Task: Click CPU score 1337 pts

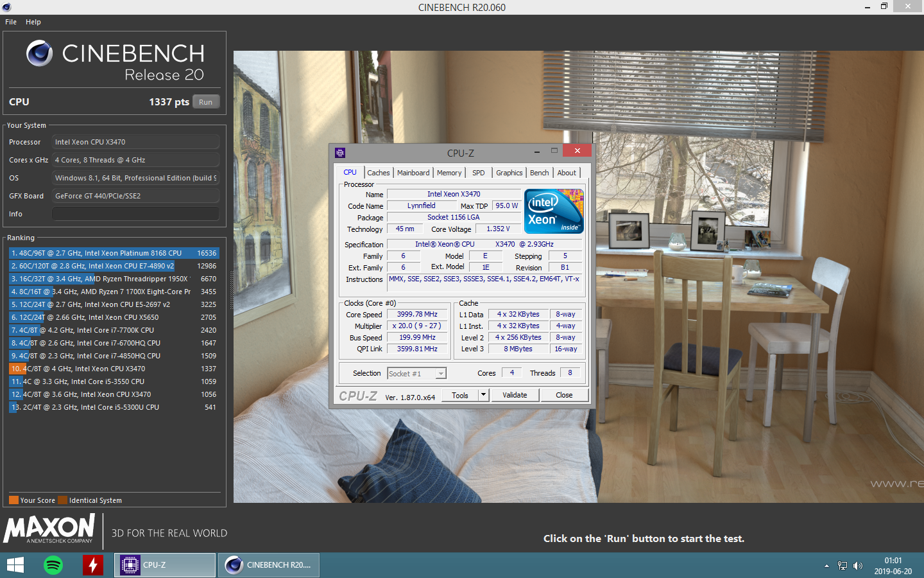Action: (x=169, y=102)
